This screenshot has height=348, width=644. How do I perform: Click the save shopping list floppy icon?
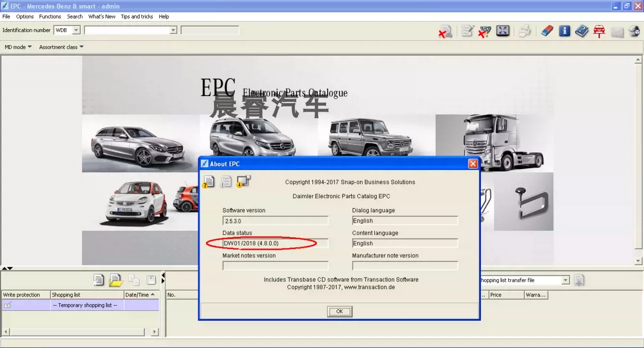point(151,280)
